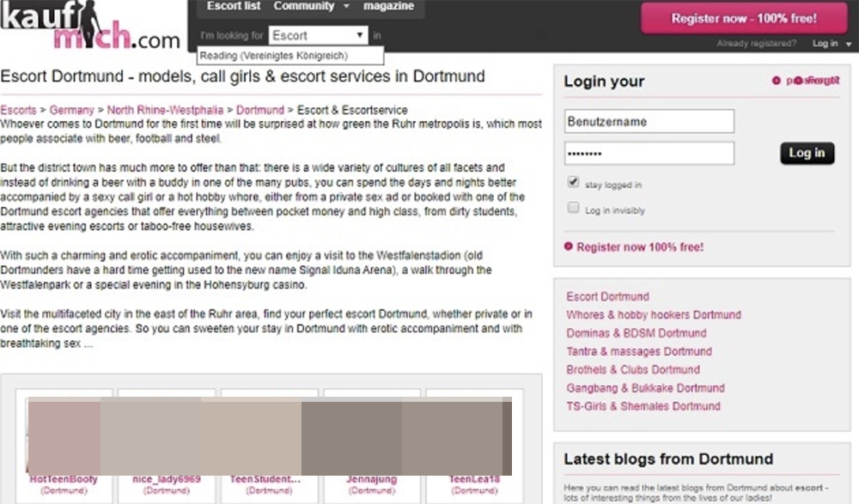Click the pink Register now - 100% free button
The height and width of the screenshot is (504, 859).
(744, 19)
